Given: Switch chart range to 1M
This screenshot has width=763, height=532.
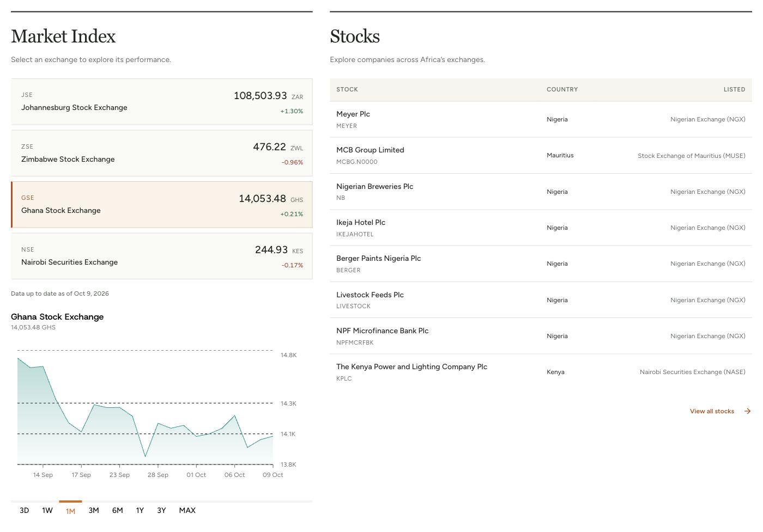Looking at the screenshot, I should [x=70, y=511].
